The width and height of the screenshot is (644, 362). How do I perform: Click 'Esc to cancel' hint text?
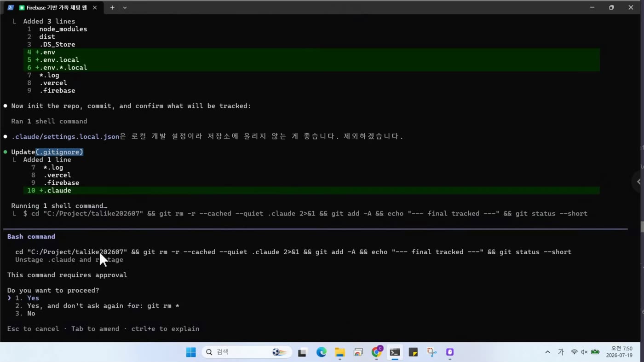(33, 329)
